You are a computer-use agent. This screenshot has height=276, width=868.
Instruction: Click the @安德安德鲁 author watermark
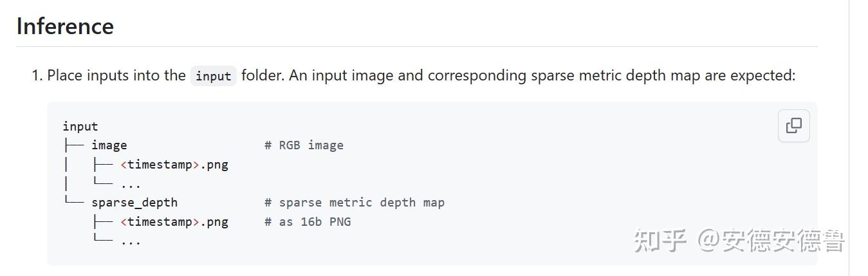pyautogui.click(x=771, y=241)
